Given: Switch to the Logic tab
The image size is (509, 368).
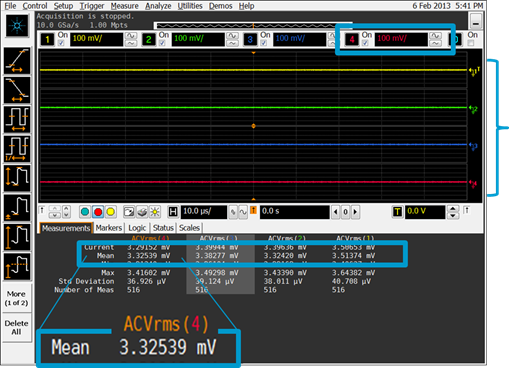Looking at the screenshot, I should tap(137, 228).
